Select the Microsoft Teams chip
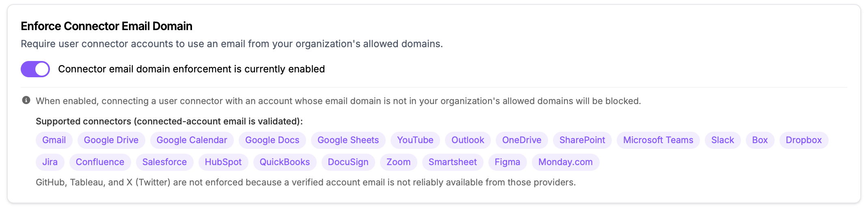Viewport: 868px width, 209px height. pos(658,140)
